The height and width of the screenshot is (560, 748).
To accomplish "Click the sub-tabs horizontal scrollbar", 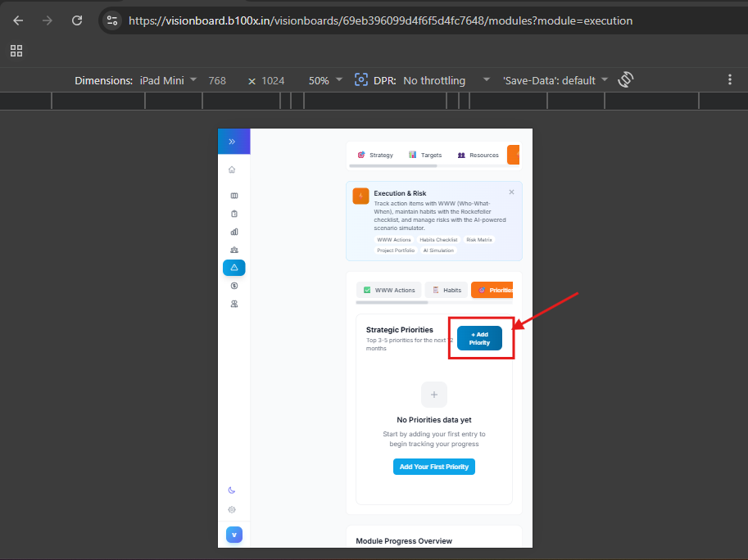I will [x=392, y=302].
